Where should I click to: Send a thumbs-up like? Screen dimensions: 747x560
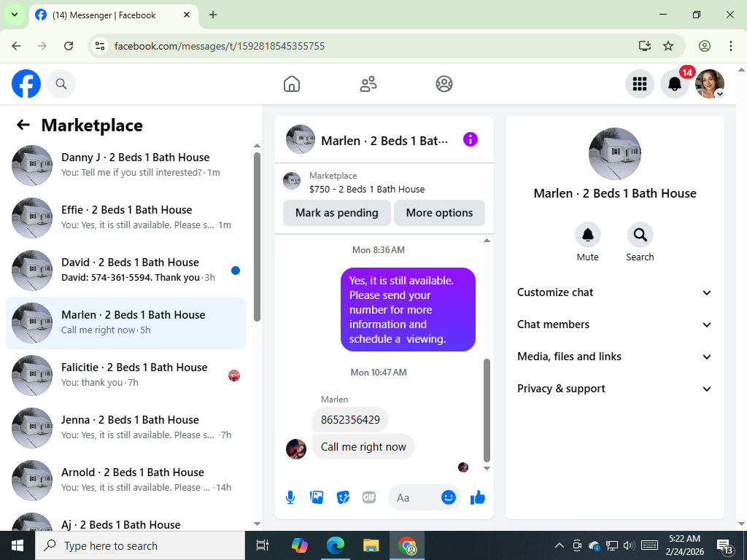click(477, 497)
